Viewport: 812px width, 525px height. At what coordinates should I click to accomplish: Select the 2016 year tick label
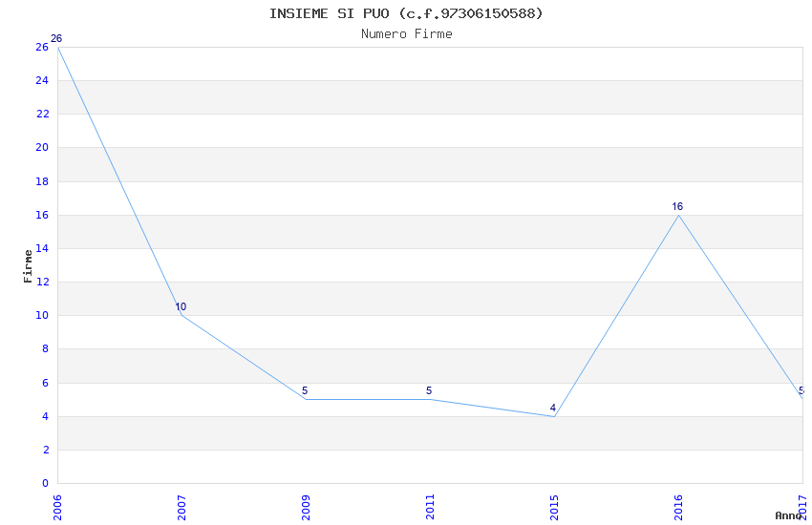tap(678, 506)
